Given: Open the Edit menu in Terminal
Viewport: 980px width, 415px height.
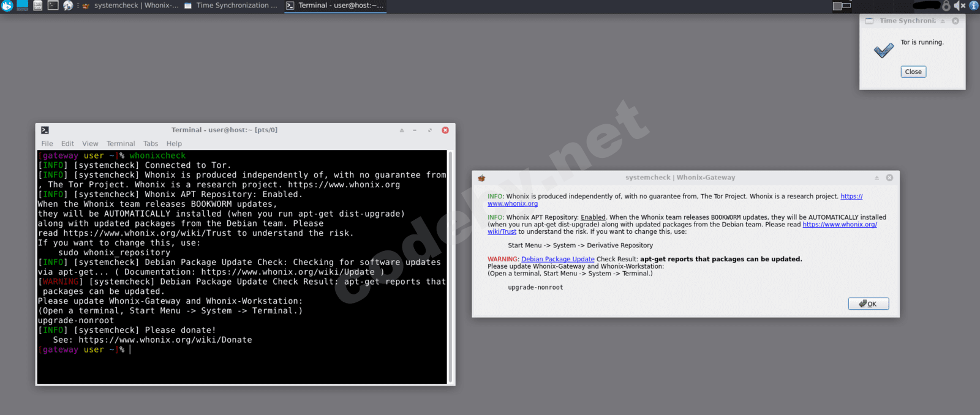Looking at the screenshot, I should 67,144.
